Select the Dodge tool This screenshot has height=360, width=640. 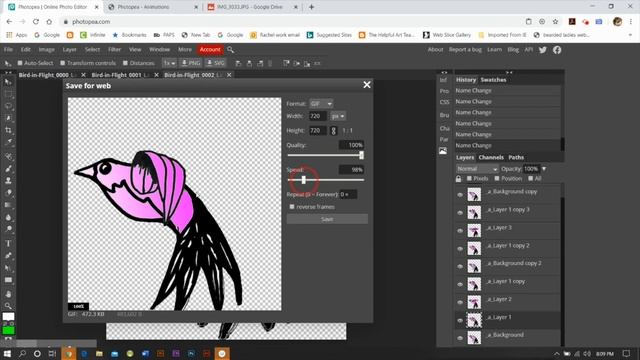click(8, 229)
